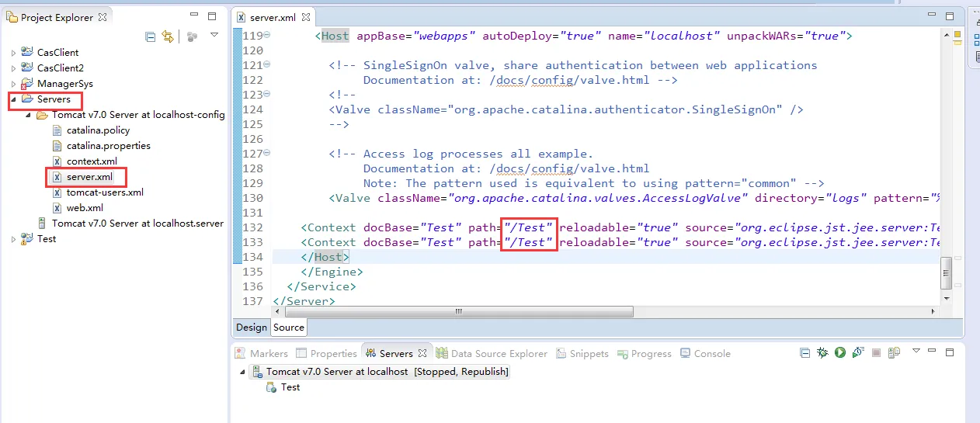This screenshot has width=980, height=423.
Task: Collapse all in the Servers view toolbar
Action: tap(805, 353)
